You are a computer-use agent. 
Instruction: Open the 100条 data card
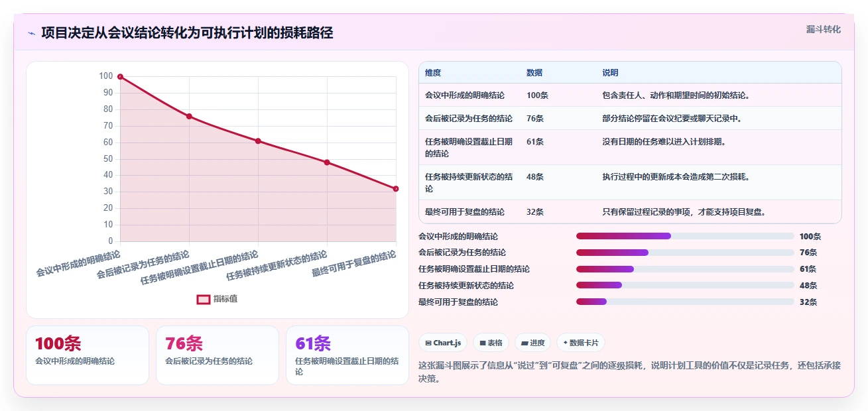88,355
